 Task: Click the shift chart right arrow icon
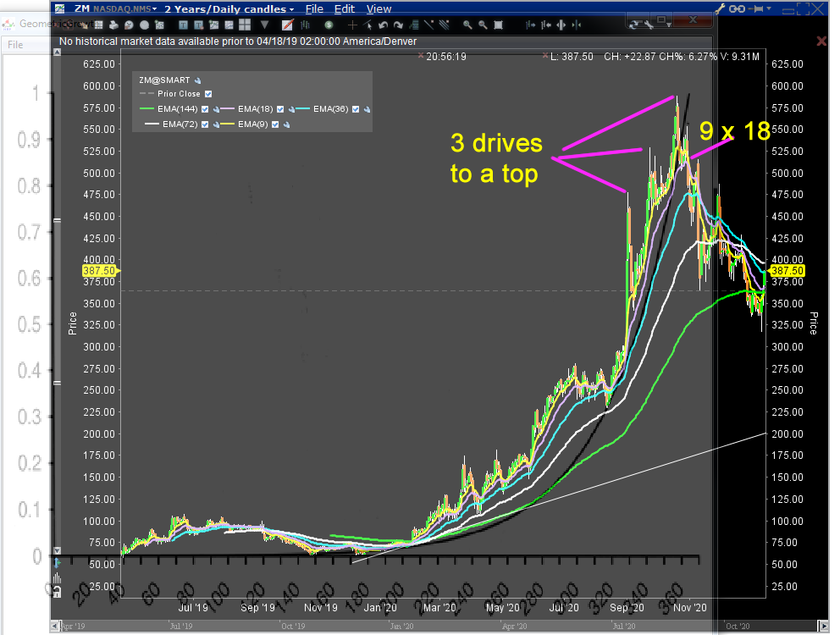click(x=530, y=25)
